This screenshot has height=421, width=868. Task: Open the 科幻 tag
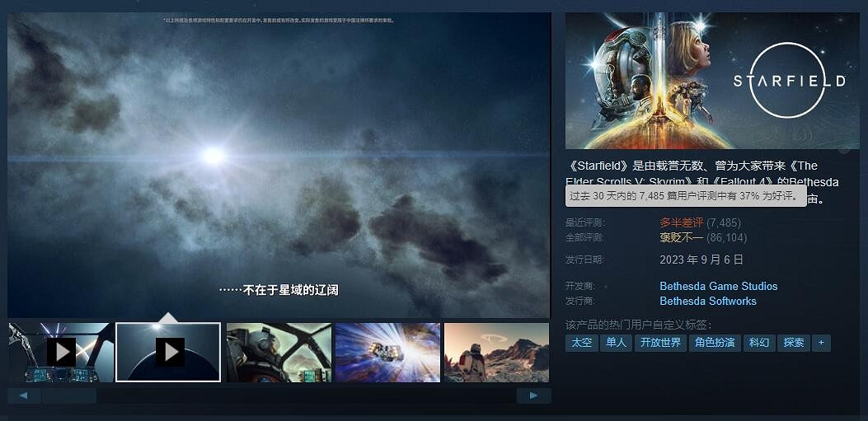pyautogui.click(x=759, y=343)
